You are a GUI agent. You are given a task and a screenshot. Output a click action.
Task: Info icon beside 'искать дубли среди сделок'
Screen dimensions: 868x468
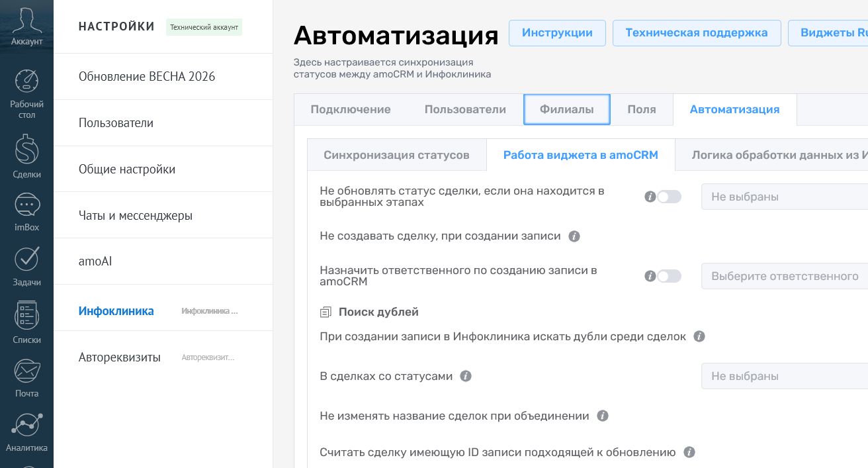699,336
